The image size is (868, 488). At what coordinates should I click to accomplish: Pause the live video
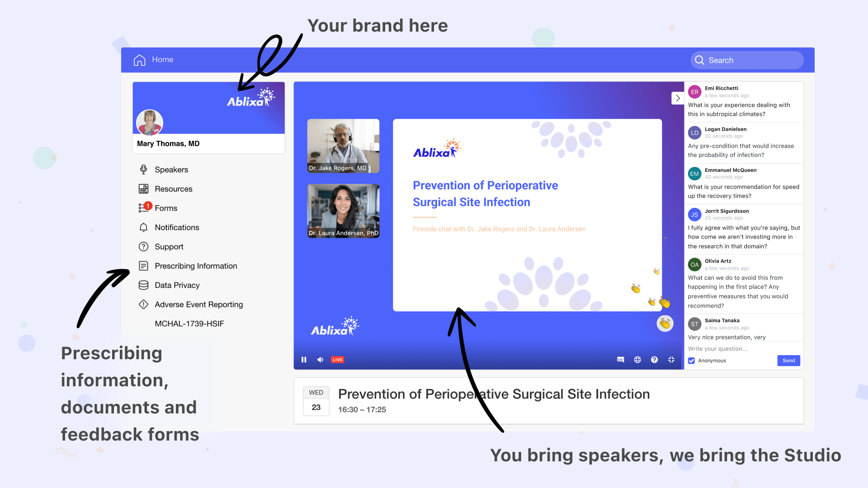[x=304, y=359]
